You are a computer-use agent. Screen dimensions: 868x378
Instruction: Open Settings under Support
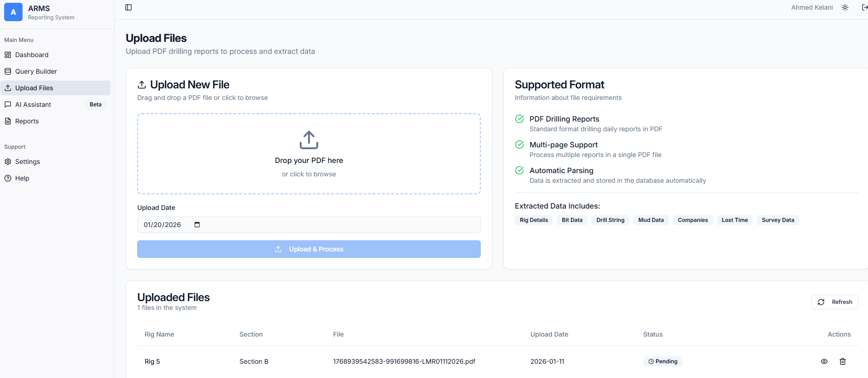[x=28, y=162]
